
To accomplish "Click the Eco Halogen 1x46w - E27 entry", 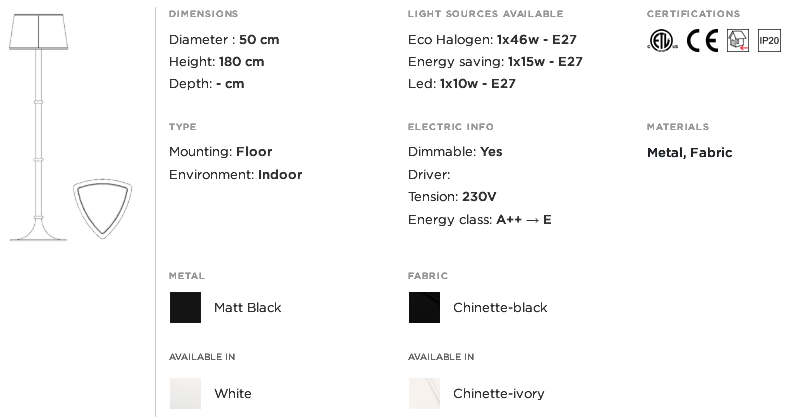I will click(x=492, y=40).
